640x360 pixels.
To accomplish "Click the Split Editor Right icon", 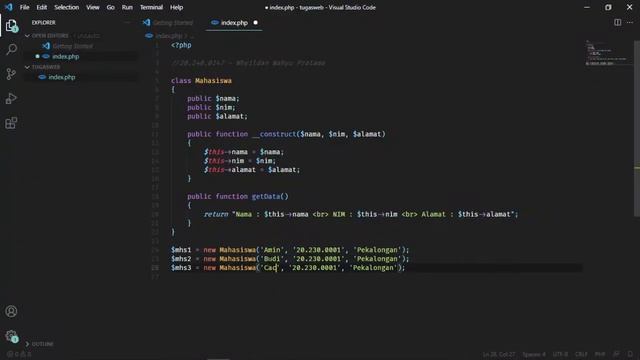I will tap(618, 22).
